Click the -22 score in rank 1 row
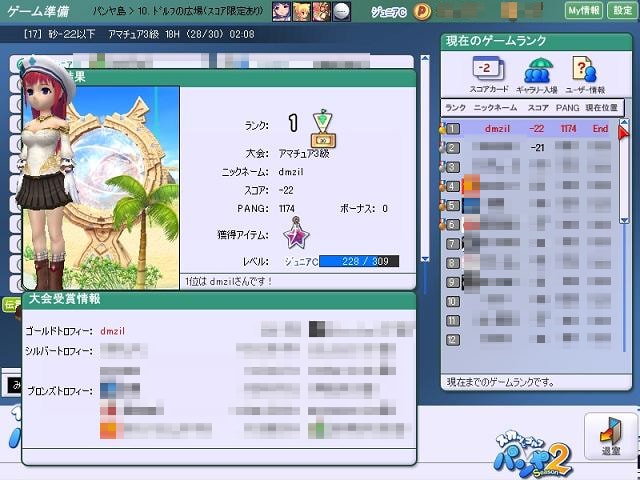Screen dimensions: 640x480 pyautogui.click(x=536, y=129)
